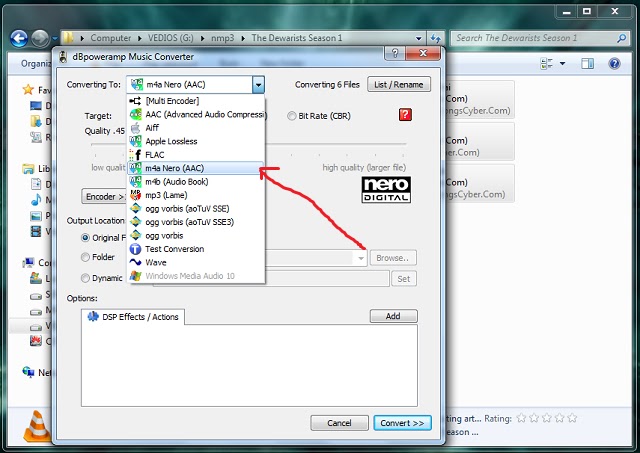Click the dBpoweramp title bar icon
Image resolution: width=640 pixels, height=453 pixels.
click(x=63, y=57)
